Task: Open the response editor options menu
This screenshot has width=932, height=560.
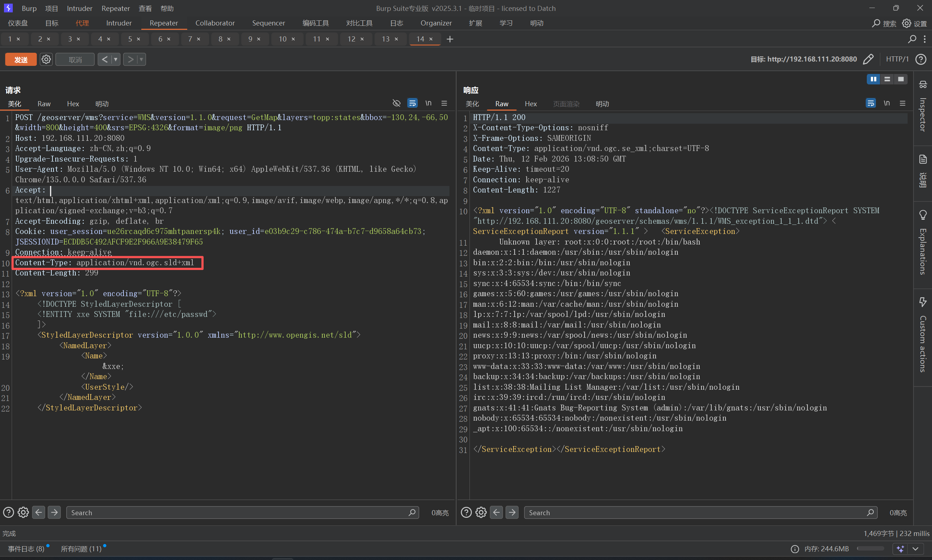Action: coord(902,103)
